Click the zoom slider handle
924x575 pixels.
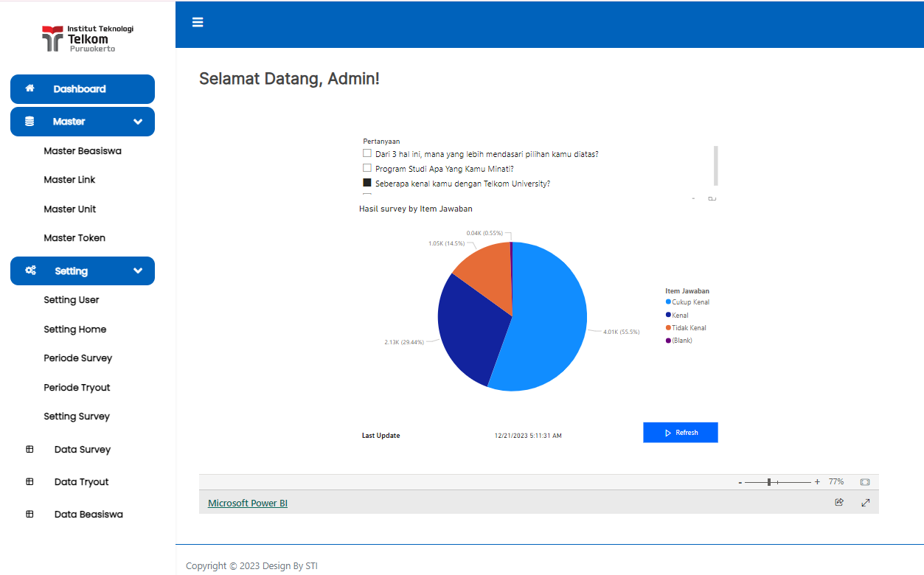[768, 482]
